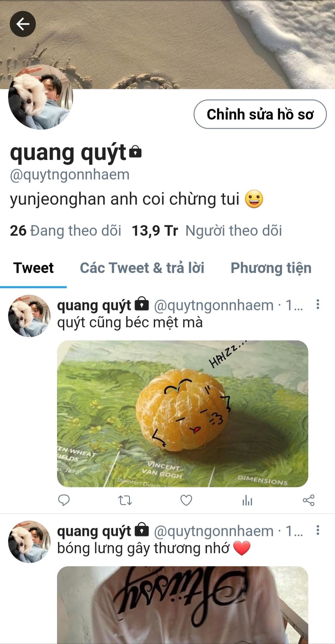Tap the avatar on the first tweet
This screenshot has width=335, height=644.
(29, 316)
